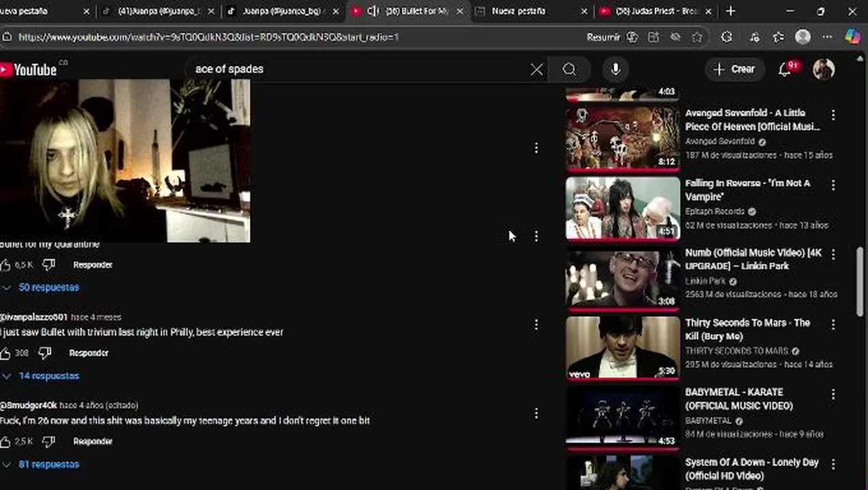Play BABYMETAL KARATE thumbnail

click(622, 418)
